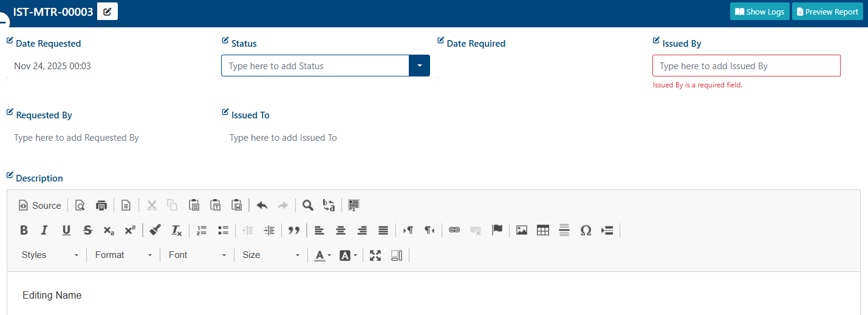Click the edit icon next to Description

(x=10, y=175)
